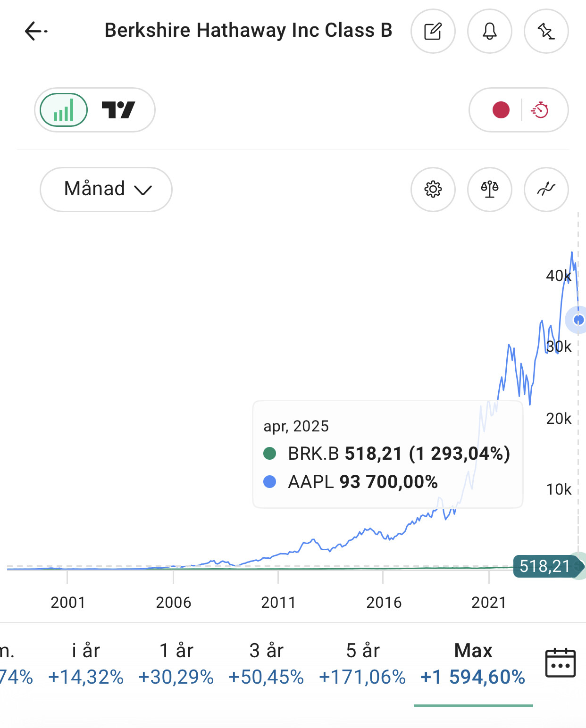Tap the blue AAPL crosshair marker
586x728 pixels.
[x=578, y=320]
